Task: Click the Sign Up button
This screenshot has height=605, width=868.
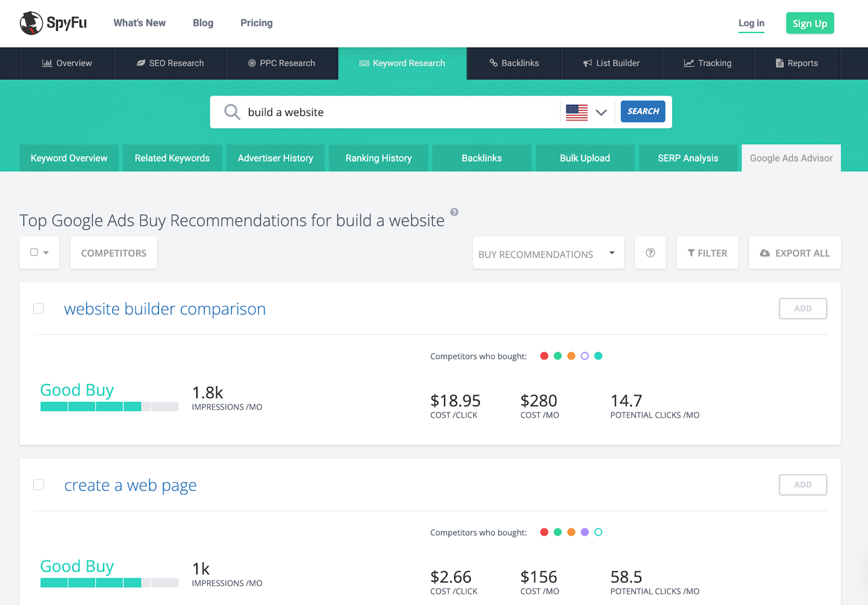Action: (810, 23)
